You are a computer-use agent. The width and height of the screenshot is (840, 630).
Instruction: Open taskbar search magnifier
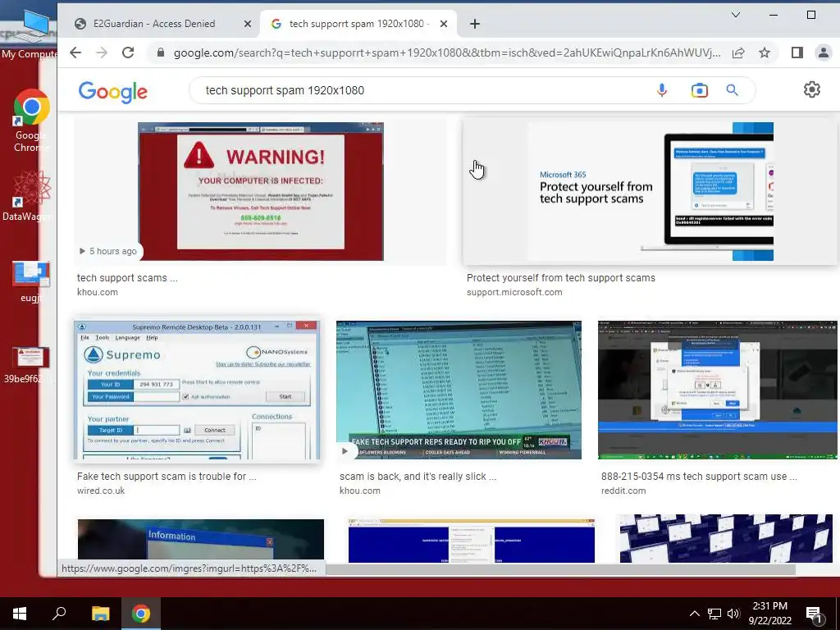point(59,614)
